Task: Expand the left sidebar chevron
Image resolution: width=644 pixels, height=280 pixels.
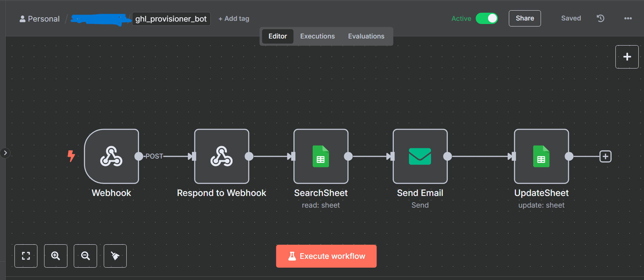Action: click(5, 153)
